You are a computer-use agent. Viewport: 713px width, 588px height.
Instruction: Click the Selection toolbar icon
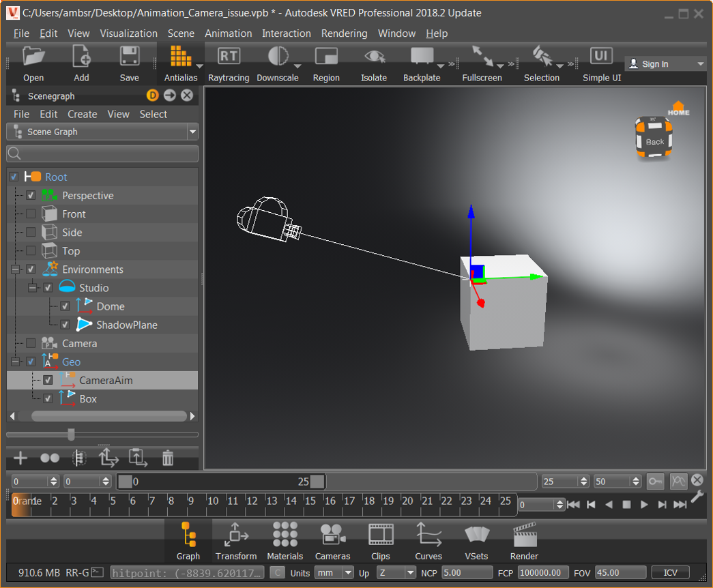coord(542,57)
